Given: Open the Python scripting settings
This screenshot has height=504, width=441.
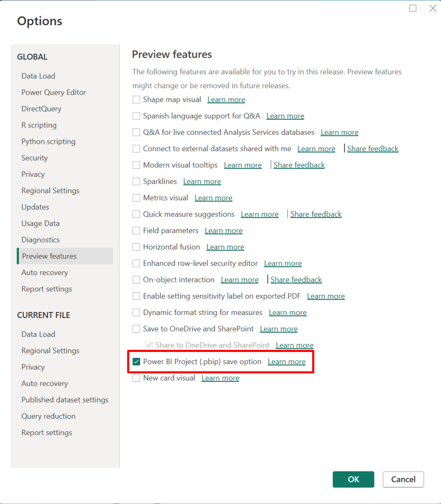Looking at the screenshot, I should 48,141.
